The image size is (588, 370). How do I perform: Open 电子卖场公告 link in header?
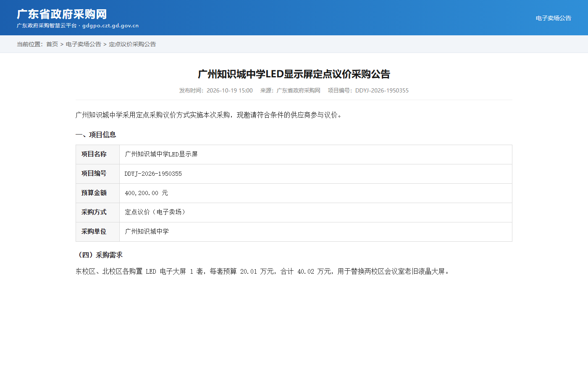(553, 18)
